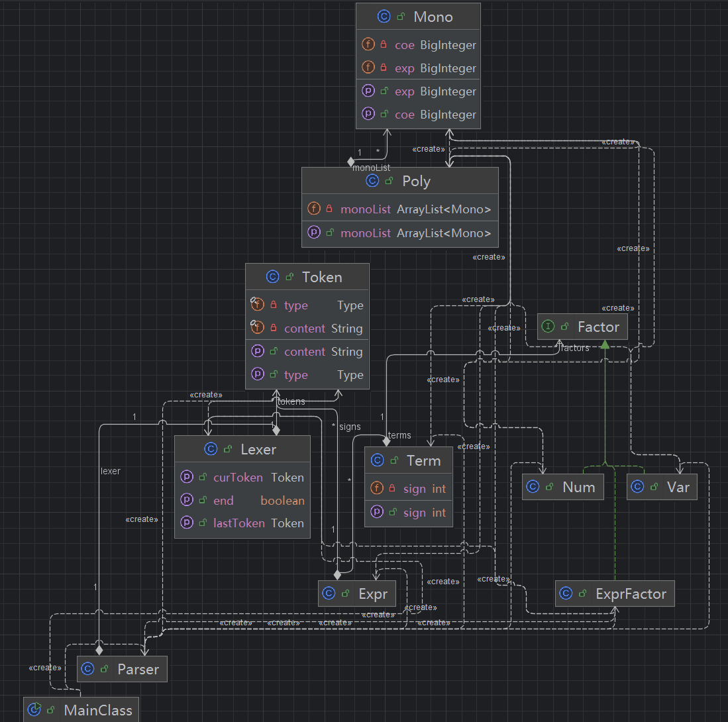Select the property exp BigInteger in Mono
728x722 pixels.
tap(418, 91)
